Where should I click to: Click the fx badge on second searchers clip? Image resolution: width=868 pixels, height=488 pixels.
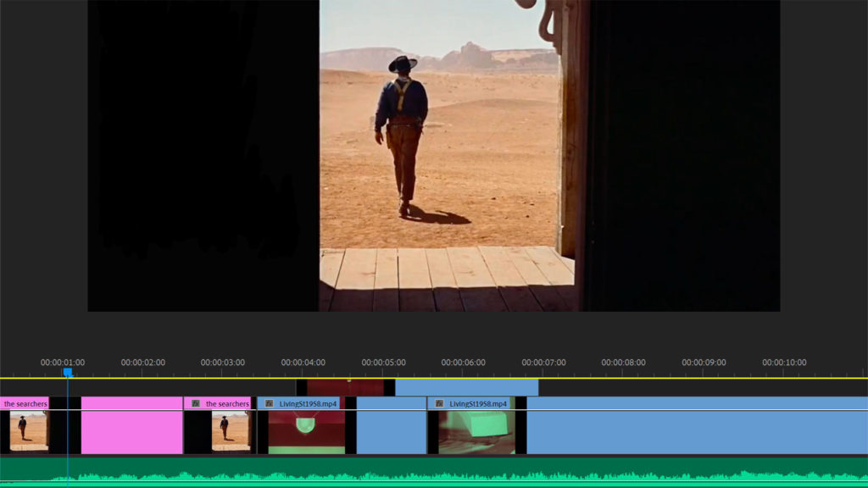[196, 404]
